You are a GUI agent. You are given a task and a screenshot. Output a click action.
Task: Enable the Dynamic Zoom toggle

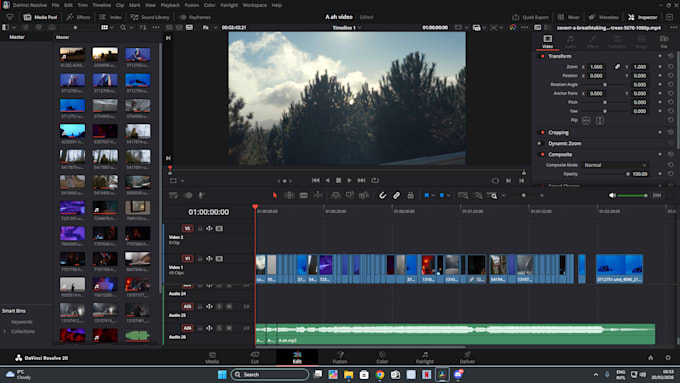(x=540, y=144)
